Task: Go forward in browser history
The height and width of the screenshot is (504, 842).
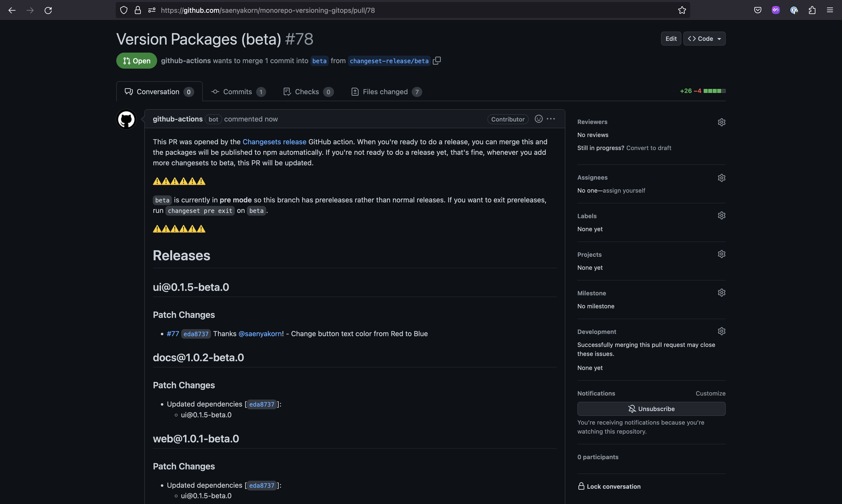Action: 30,10
